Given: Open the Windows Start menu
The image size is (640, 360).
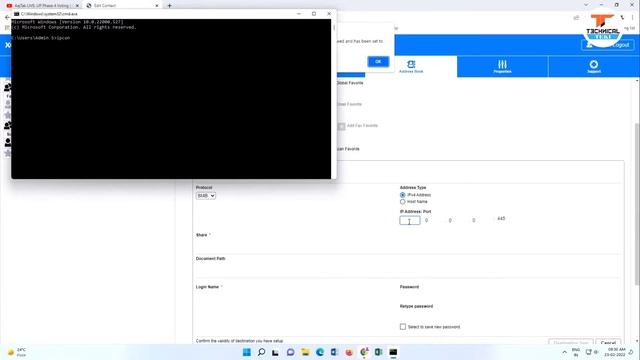Looking at the screenshot, I should click(247, 352).
